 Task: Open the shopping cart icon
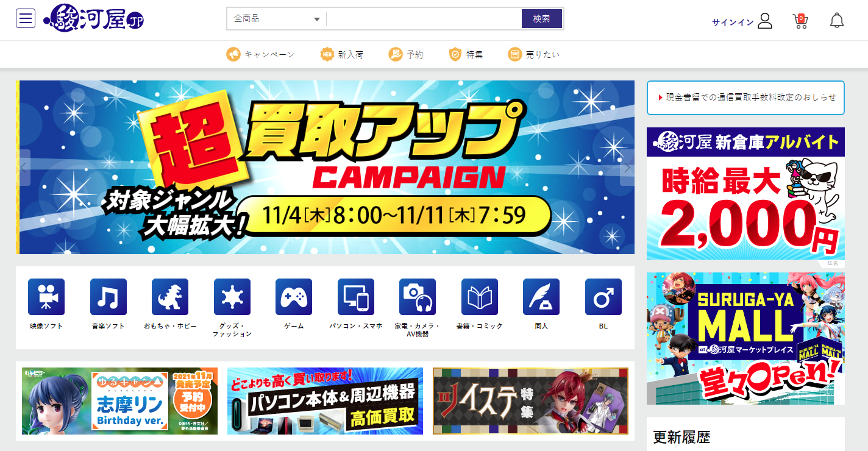pos(800,21)
